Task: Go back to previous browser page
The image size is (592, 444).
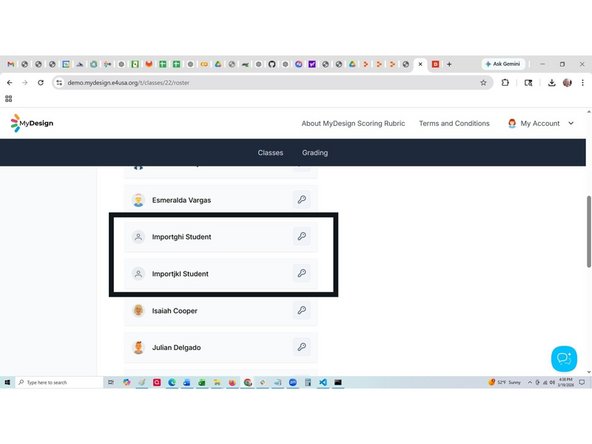Action: [x=10, y=83]
